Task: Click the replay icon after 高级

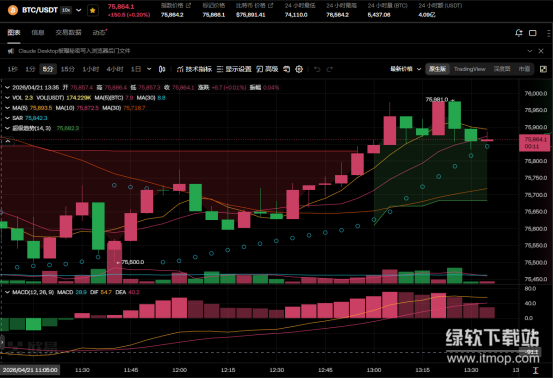Action: [287, 69]
